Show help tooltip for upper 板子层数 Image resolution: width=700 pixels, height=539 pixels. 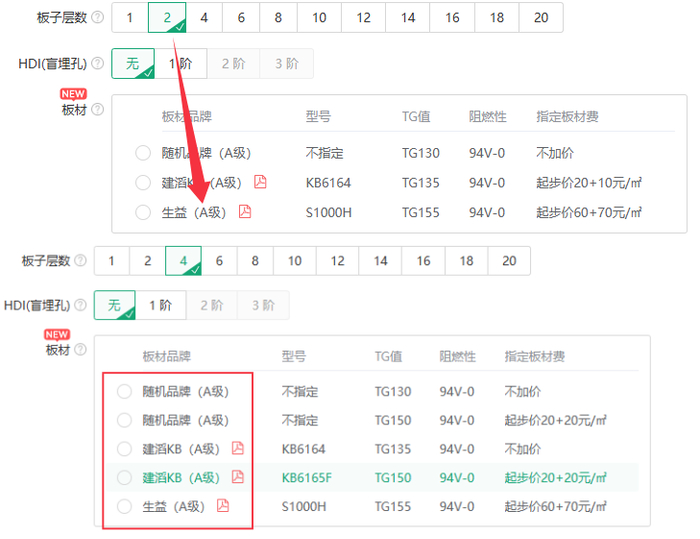coord(97,17)
